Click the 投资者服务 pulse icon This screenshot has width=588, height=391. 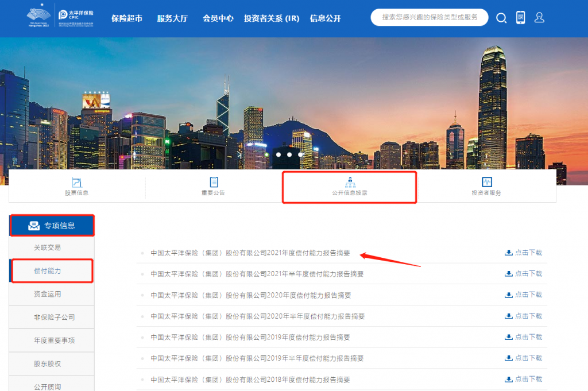(x=487, y=182)
